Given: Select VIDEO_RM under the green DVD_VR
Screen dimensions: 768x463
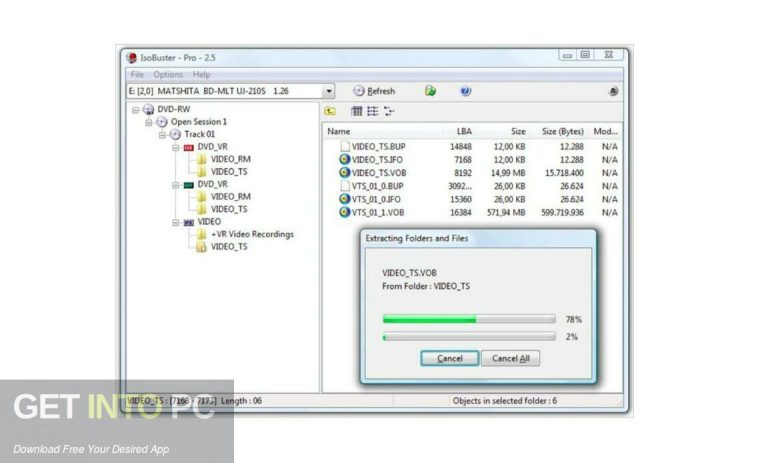Looking at the screenshot, I should pos(231,196).
